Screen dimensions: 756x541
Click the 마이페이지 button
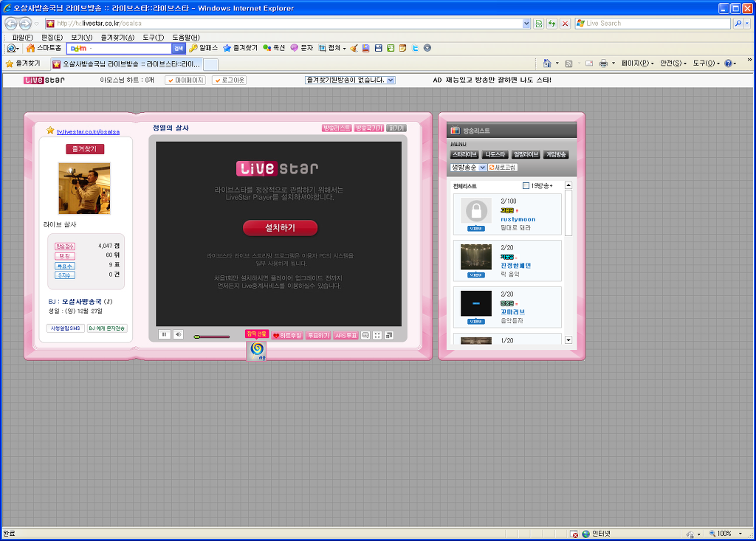click(185, 80)
